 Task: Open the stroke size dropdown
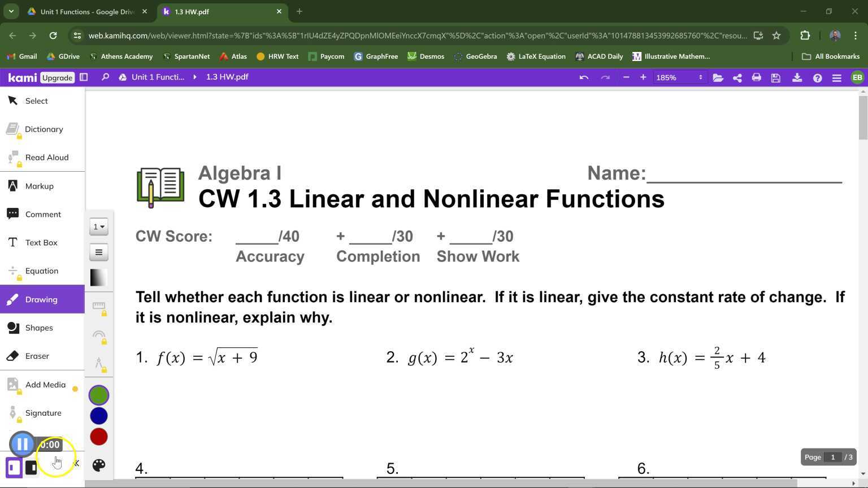click(x=98, y=226)
